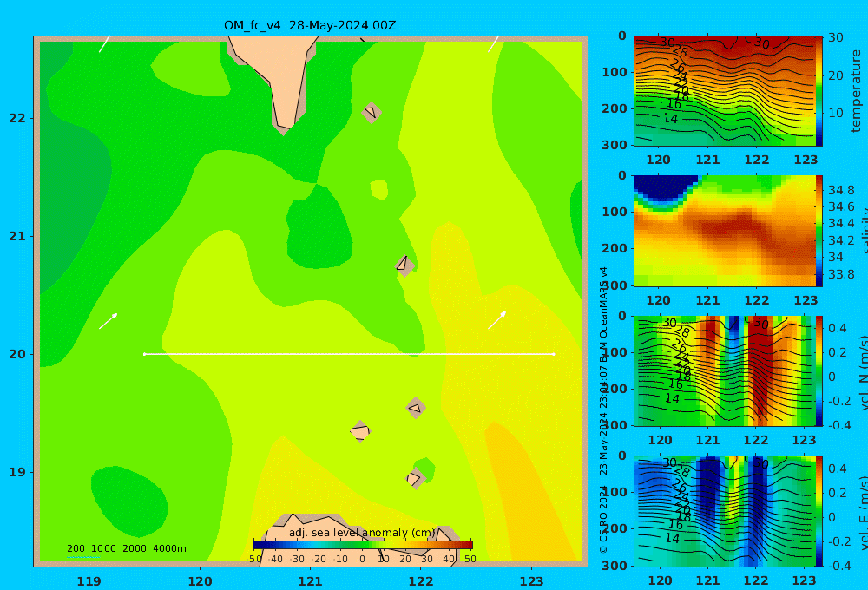Click depth label 200 on salinity section
868x590 pixels.
[615, 248]
